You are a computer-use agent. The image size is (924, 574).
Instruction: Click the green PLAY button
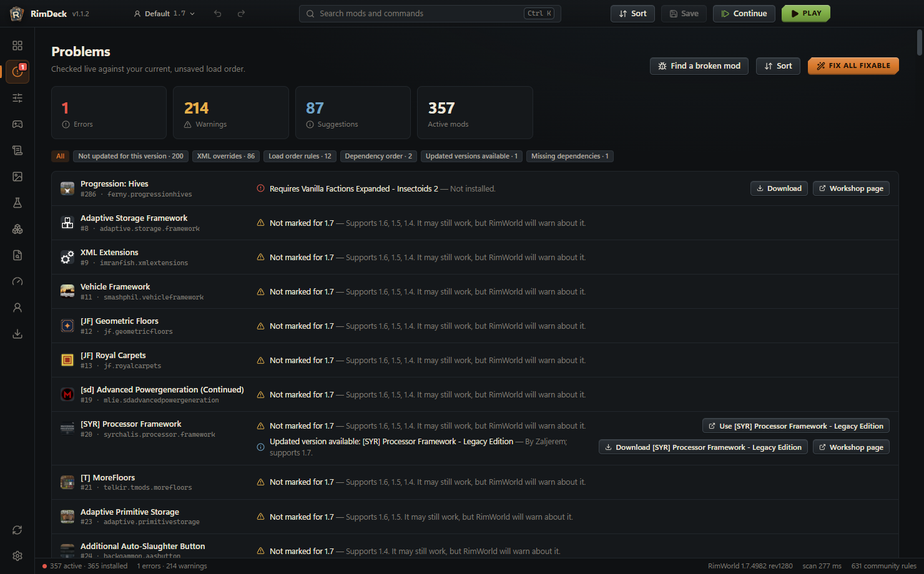(x=806, y=14)
